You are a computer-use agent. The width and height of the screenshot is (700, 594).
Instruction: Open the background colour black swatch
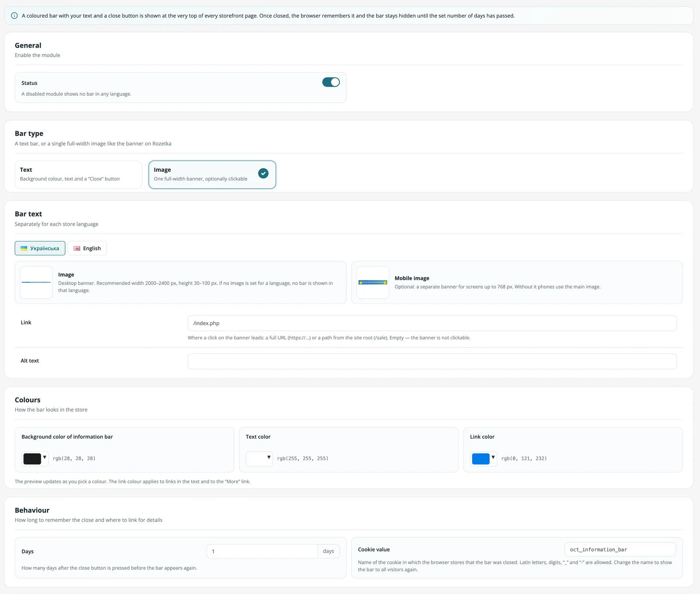(x=32, y=458)
